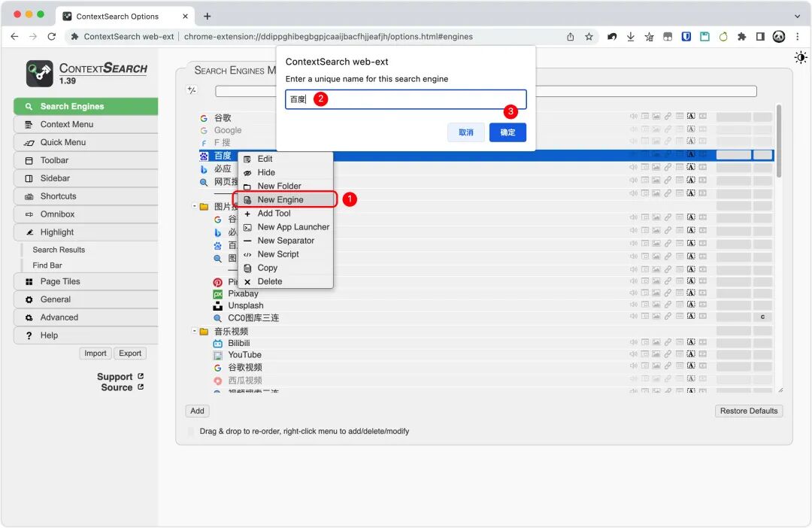
Task: Toggle the speaker icon on the 谷歌 row
Action: [x=633, y=116]
